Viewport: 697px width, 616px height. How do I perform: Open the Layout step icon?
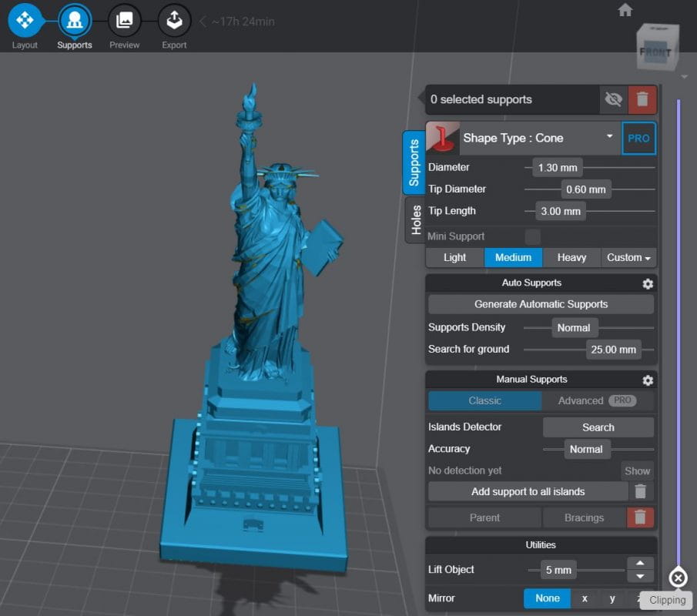pyautogui.click(x=25, y=20)
